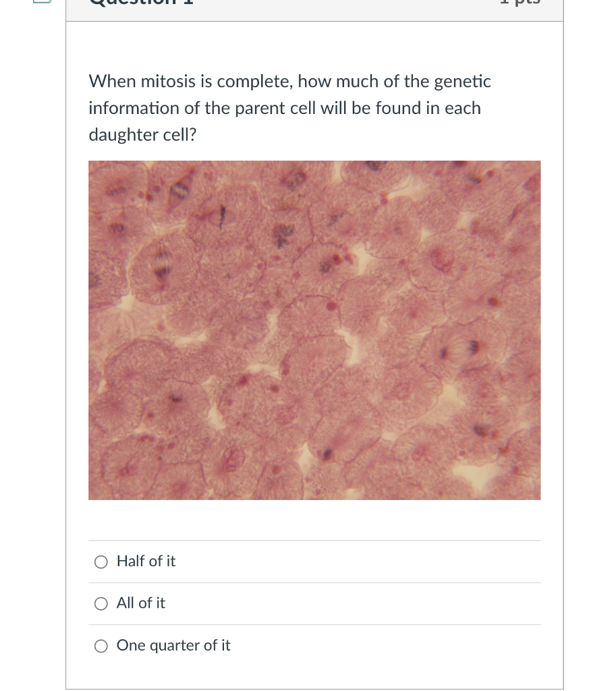Click the One quarter of it label text
This screenshot has height=691, width=616.
pyautogui.click(x=173, y=646)
